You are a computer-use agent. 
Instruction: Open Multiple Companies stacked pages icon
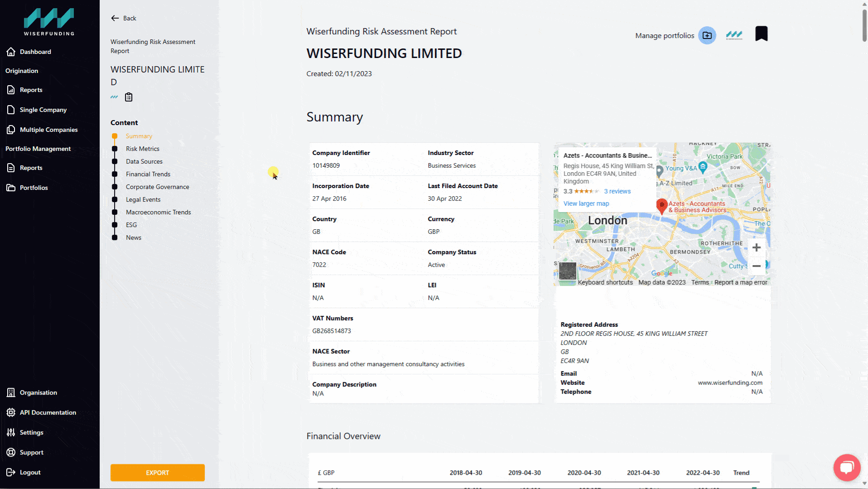11,130
